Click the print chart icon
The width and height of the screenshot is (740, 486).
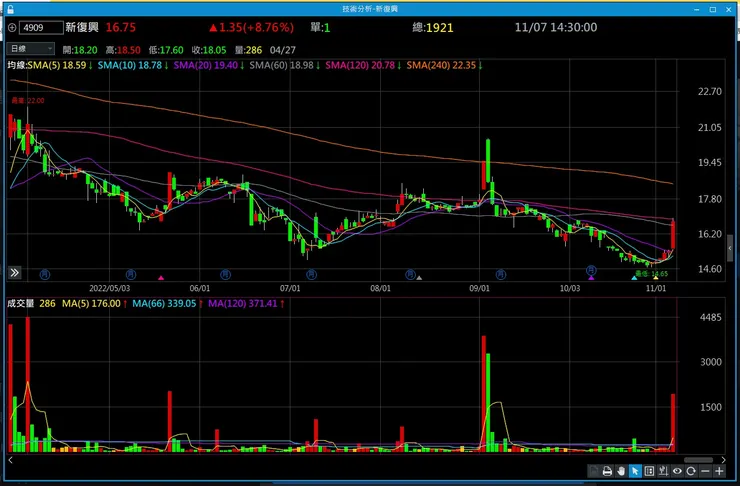click(x=607, y=471)
